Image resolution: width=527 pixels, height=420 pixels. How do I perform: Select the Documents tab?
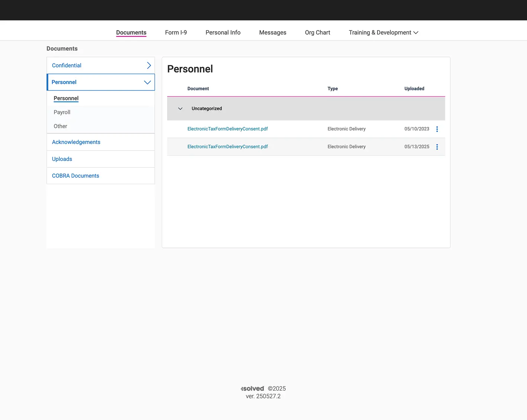tap(131, 32)
